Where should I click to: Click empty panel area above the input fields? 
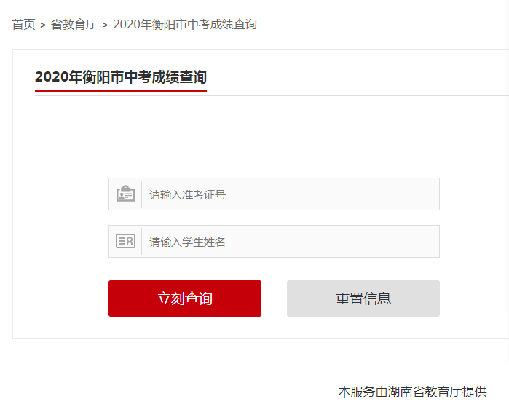click(274, 136)
